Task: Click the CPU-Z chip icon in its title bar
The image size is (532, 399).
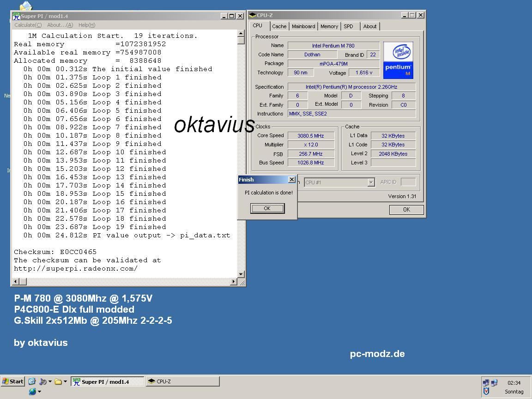Action: pyautogui.click(x=252, y=15)
